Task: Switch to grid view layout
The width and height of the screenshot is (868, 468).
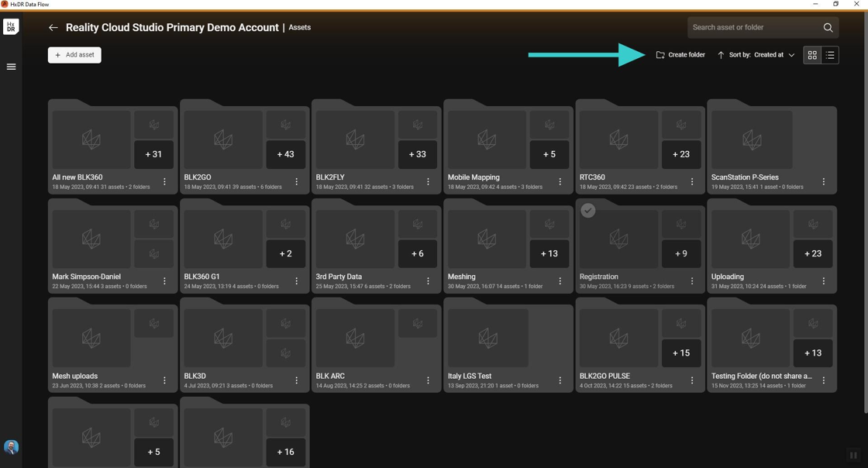Action: tap(812, 55)
